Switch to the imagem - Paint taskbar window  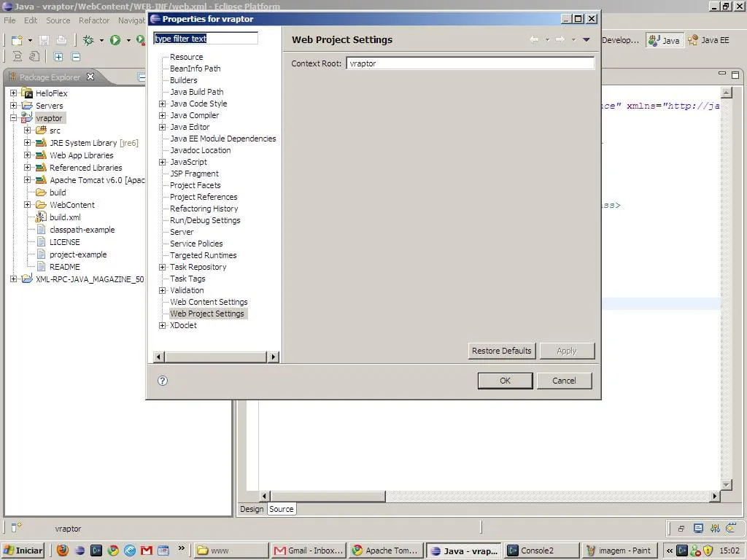coord(619,551)
